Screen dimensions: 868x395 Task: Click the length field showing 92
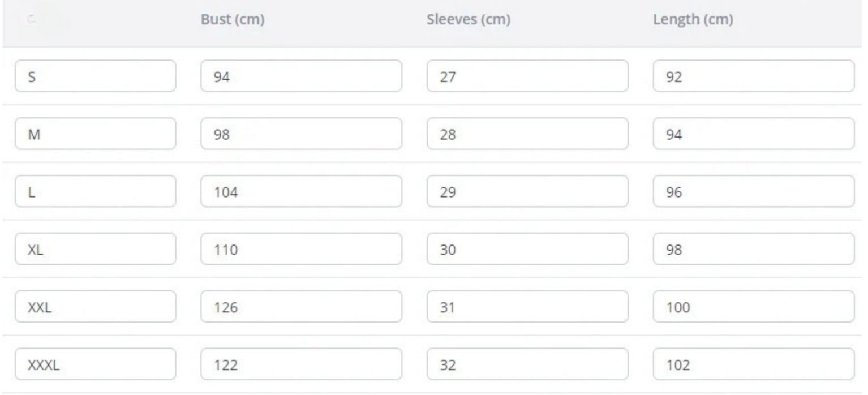pyautogui.click(x=753, y=76)
